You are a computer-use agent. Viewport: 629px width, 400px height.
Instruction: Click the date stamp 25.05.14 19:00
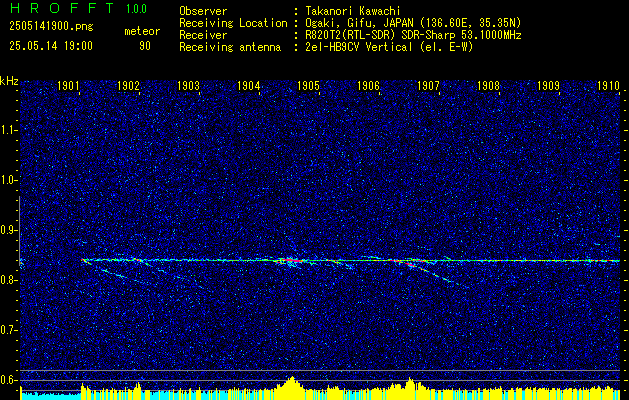click(x=51, y=46)
